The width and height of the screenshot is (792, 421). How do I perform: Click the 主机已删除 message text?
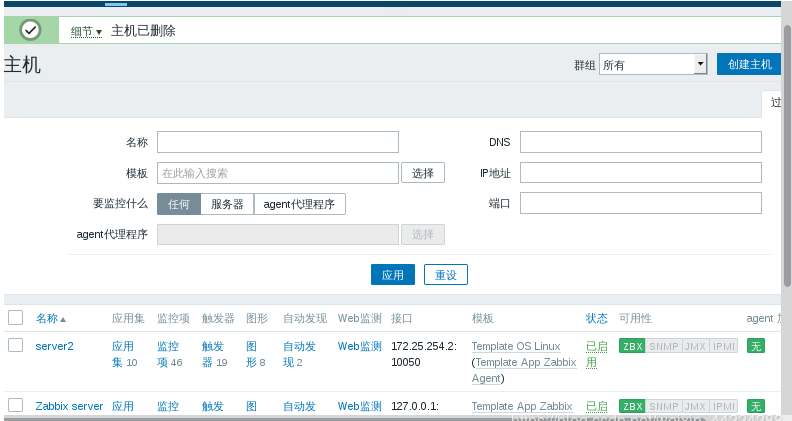[143, 31]
